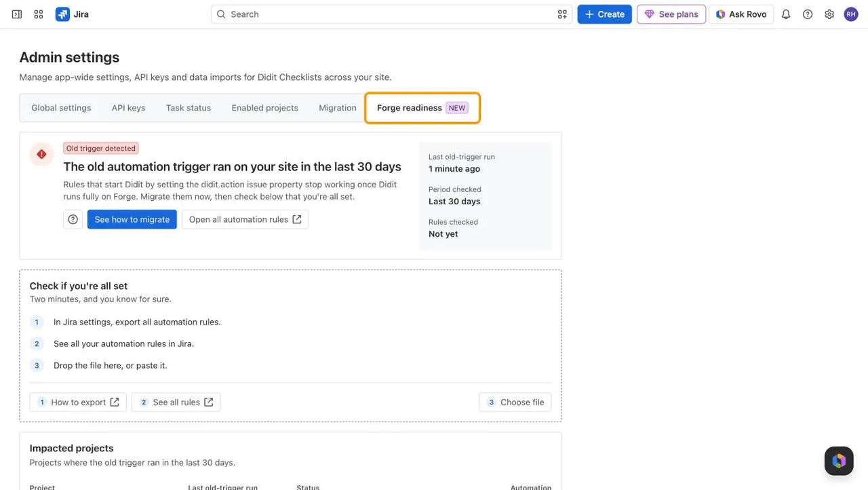Click See all rules button

coord(176,402)
